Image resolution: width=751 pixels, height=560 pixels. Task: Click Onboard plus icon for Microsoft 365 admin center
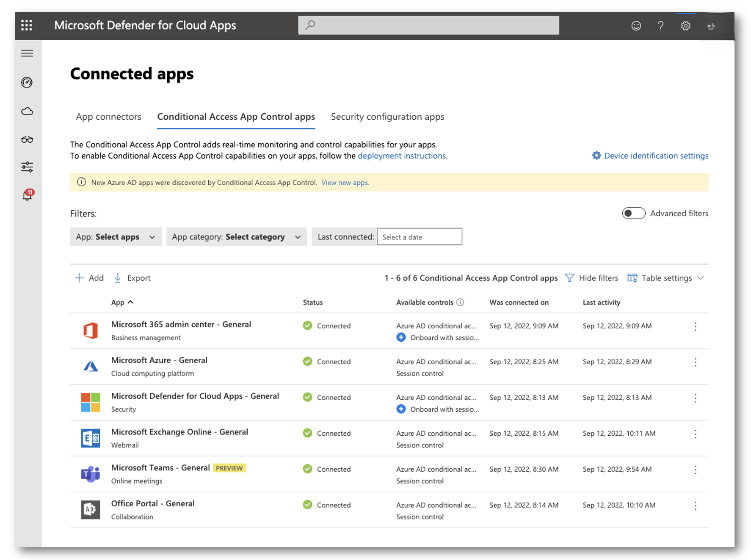pyautogui.click(x=401, y=338)
